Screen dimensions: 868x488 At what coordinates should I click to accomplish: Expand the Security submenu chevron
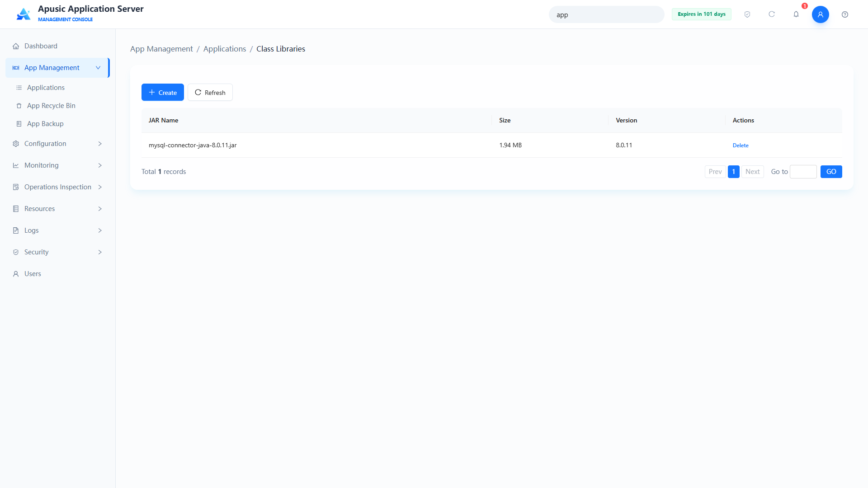(x=100, y=252)
